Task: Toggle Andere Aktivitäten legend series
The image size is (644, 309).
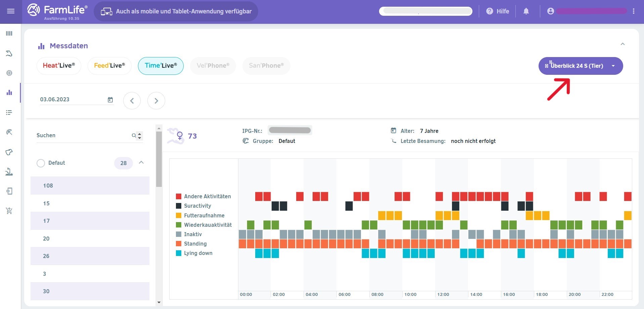Action: tap(207, 197)
